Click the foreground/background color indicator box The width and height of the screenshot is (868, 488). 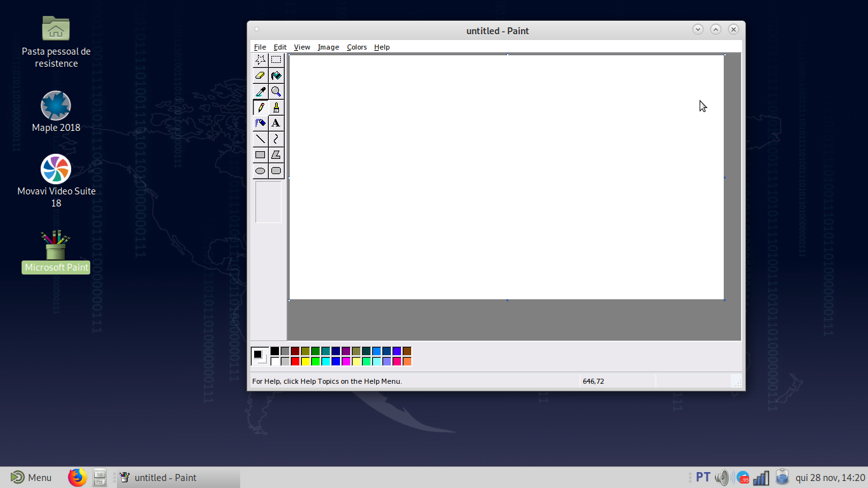(260, 356)
